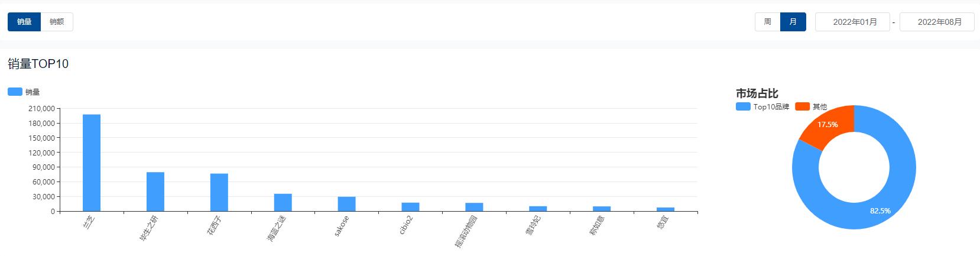Click the 毕生之研 bar

click(x=155, y=192)
